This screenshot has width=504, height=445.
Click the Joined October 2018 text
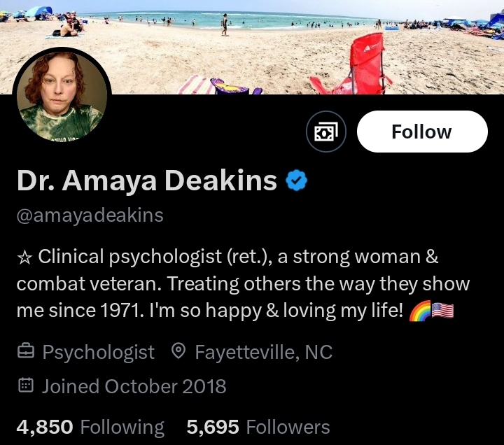click(134, 386)
